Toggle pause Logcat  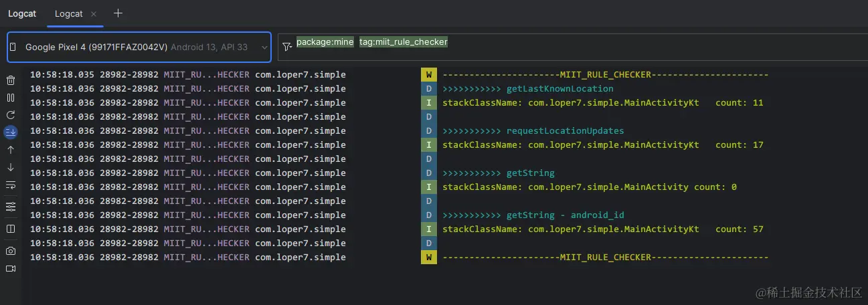tap(11, 98)
